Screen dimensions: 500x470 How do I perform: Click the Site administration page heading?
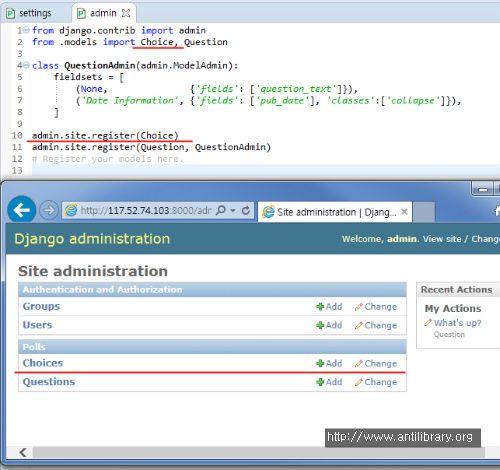[x=93, y=271]
